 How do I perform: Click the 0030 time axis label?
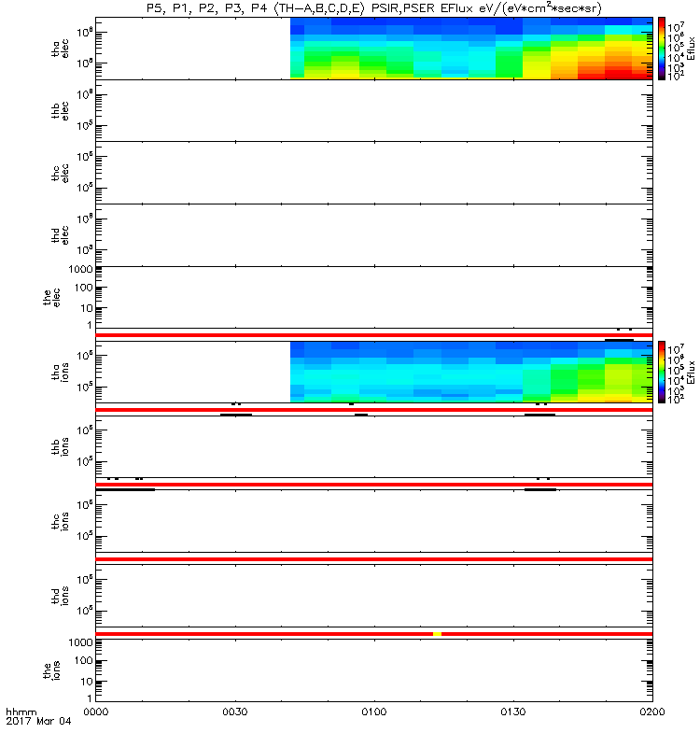(235, 712)
